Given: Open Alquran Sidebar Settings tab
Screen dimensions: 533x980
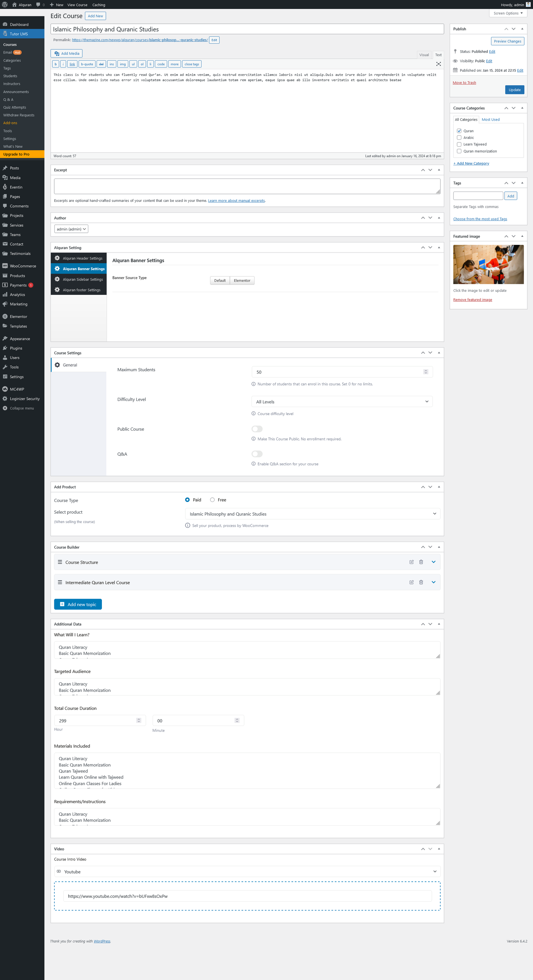Looking at the screenshot, I should (79, 279).
